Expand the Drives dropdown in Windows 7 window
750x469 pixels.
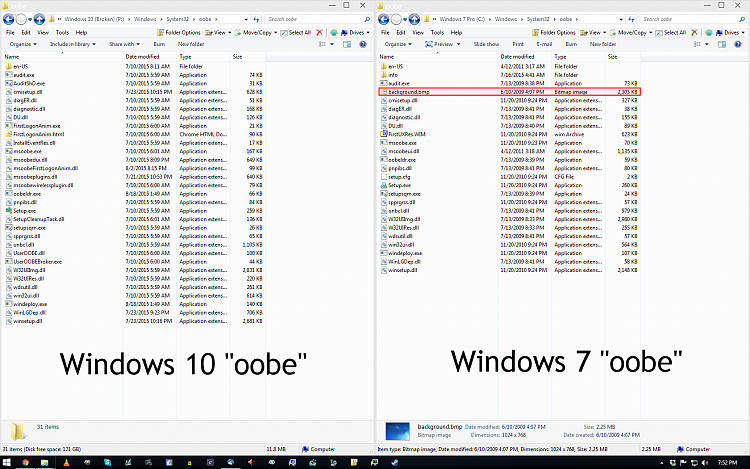point(731,33)
